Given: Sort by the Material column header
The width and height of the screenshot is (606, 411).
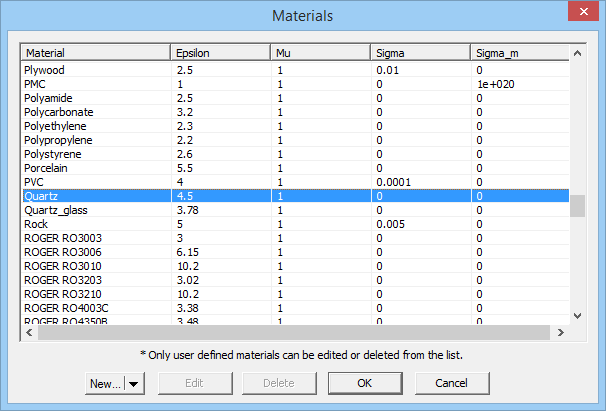Looking at the screenshot, I should point(95,52).
